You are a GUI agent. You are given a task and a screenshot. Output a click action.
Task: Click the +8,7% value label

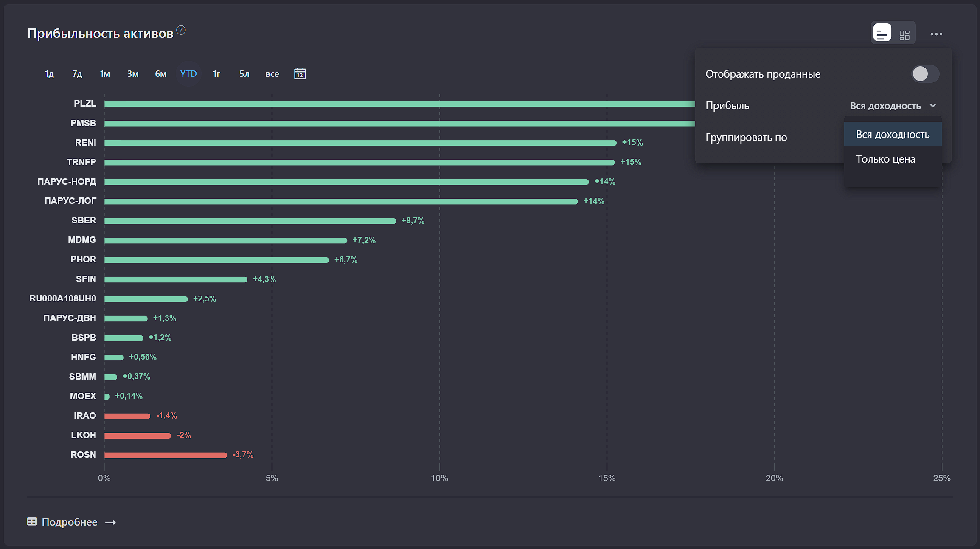(x=413, y=221)
